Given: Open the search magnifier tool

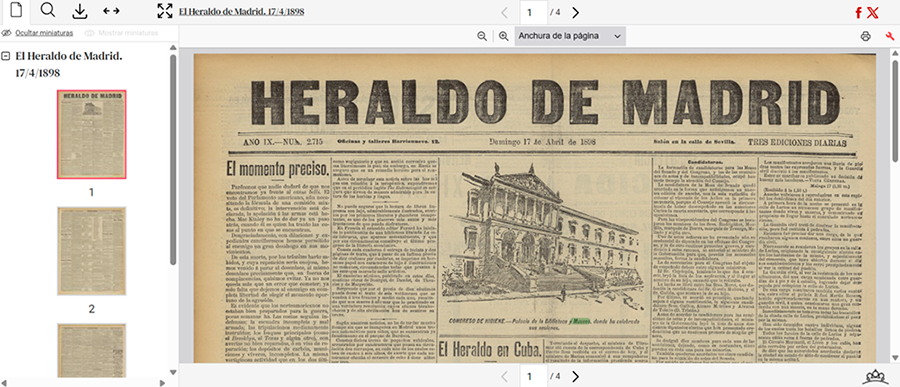Looking at the screenshot, I should pos(49,11).
